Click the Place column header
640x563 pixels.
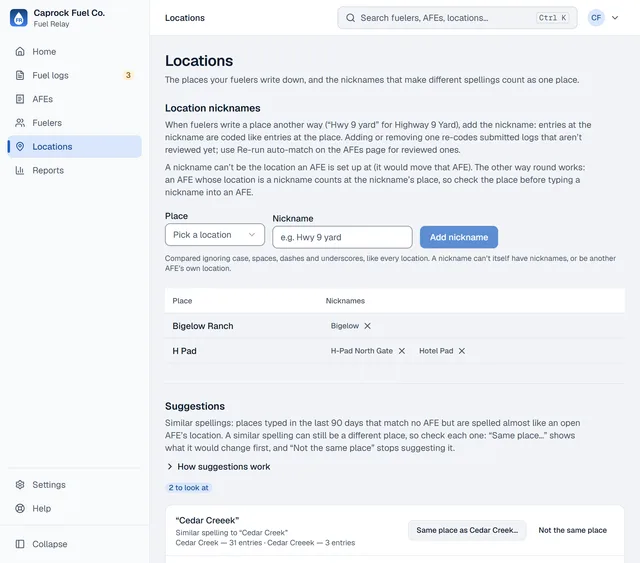(182, 301)
